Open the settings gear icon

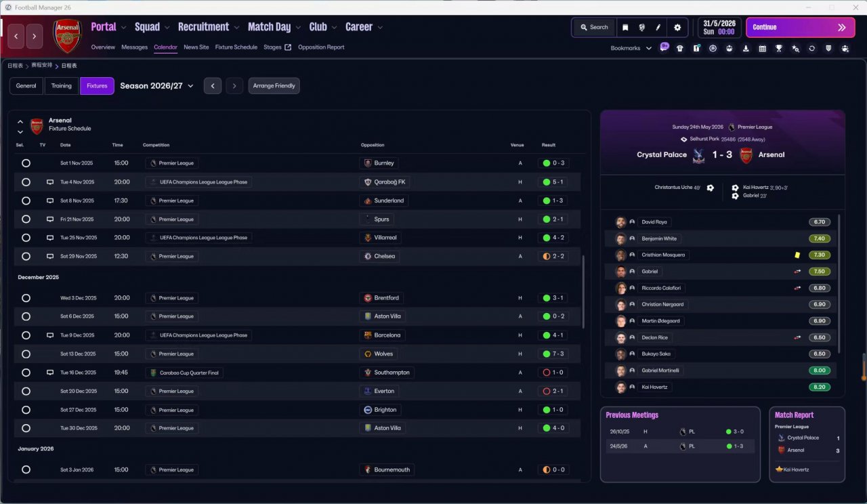pyautogui.click(x=677, y=28)
